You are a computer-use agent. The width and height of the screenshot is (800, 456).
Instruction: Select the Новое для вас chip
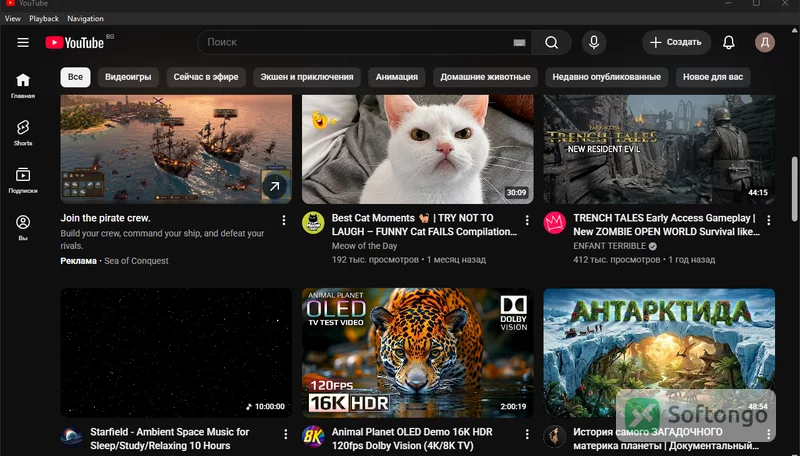(x=713, y=77)
